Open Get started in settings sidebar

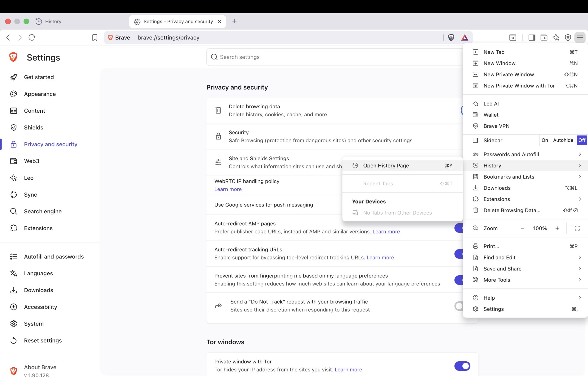click(x=50, y=77)
